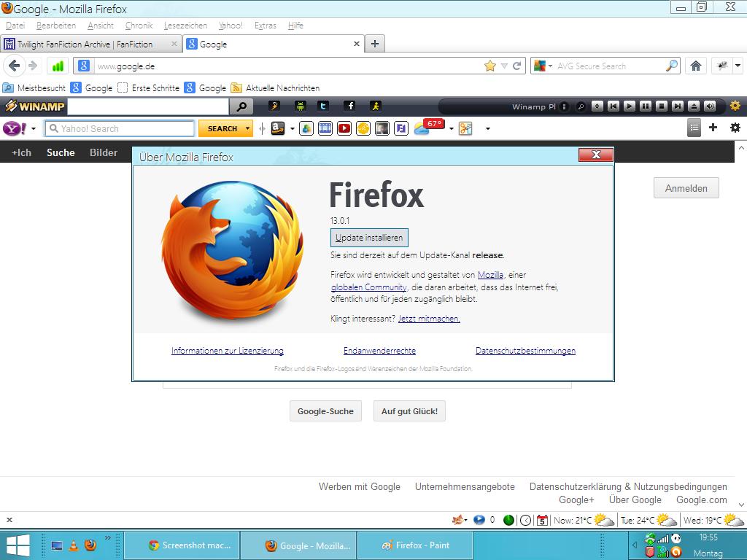
Task: Click the Yahoo toolbar plus add icon
Action: [713, 127]
